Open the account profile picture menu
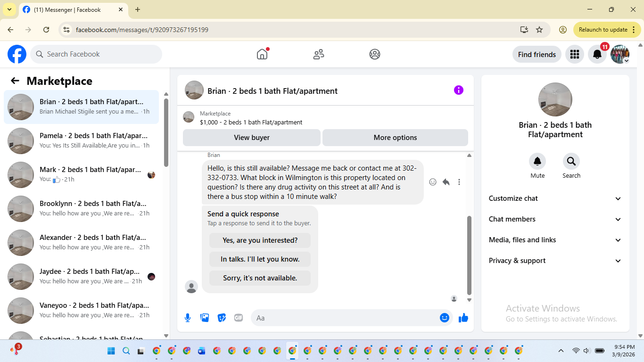Viewport: 644px width, 362px height. (620, 54)
